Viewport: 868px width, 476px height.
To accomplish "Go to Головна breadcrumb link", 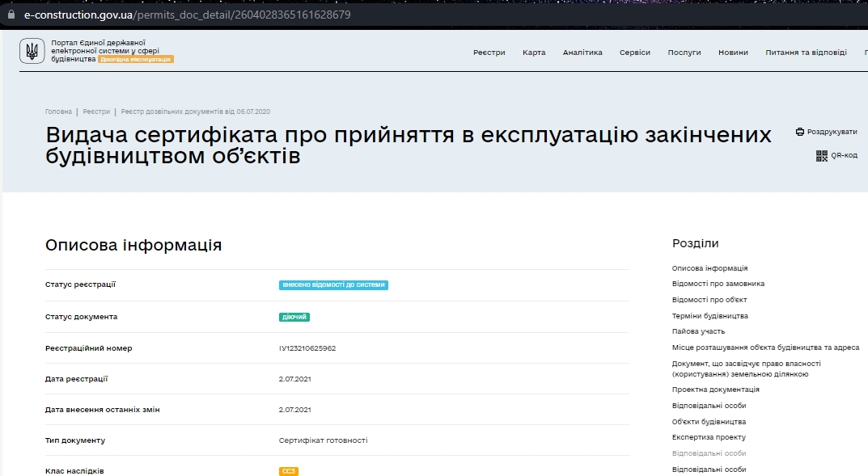I will 58,112.
